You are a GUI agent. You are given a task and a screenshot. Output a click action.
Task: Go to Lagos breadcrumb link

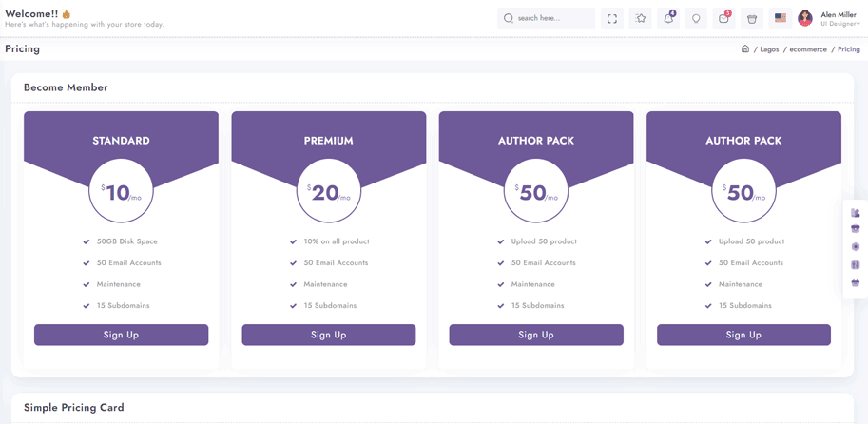pyautogui.click(x=769, y=49)
